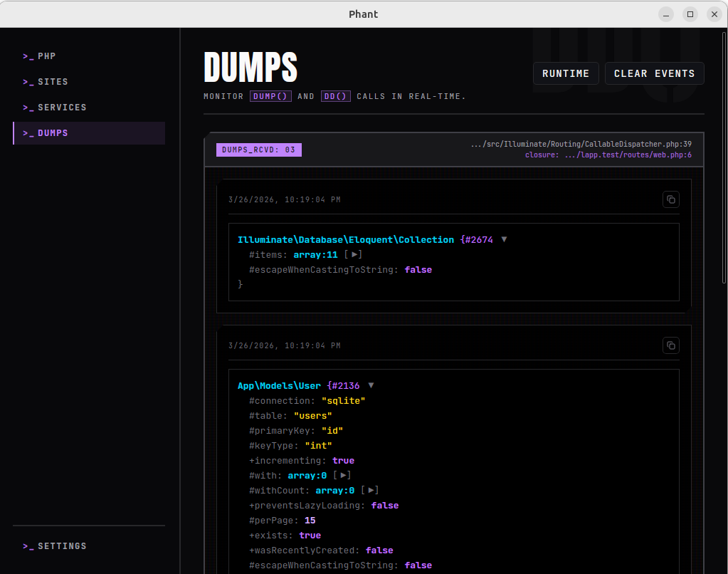This screenshot has width=728, height=574.
Task: Click the "users" table value
Action: point(313,415)
